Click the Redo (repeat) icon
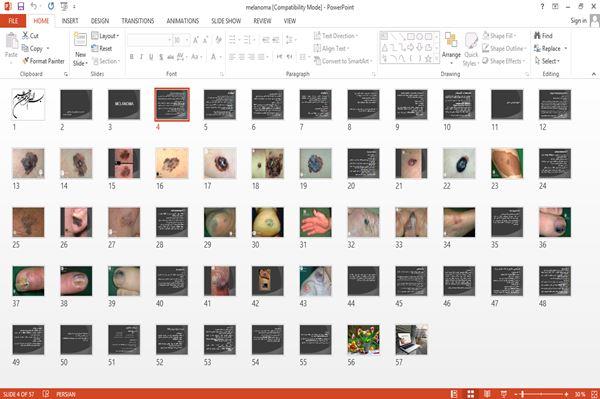This screenshot has height=399, width=600. click(x=51, y=6)
